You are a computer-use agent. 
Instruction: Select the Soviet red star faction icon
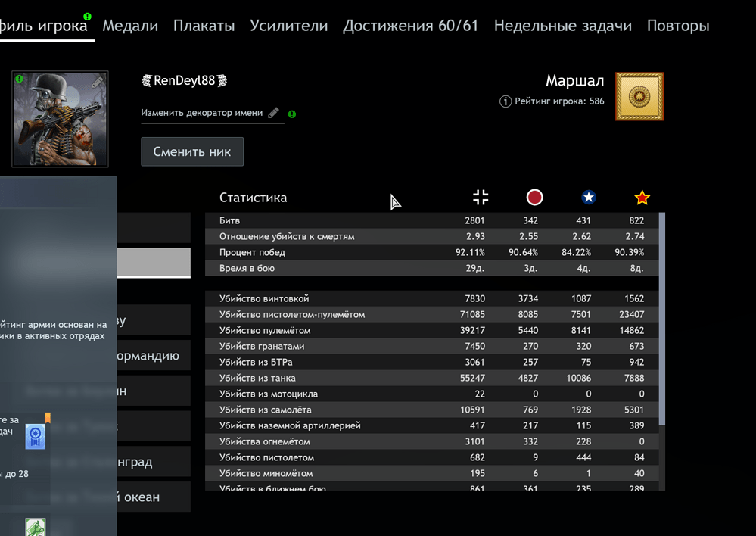point(642,198)
